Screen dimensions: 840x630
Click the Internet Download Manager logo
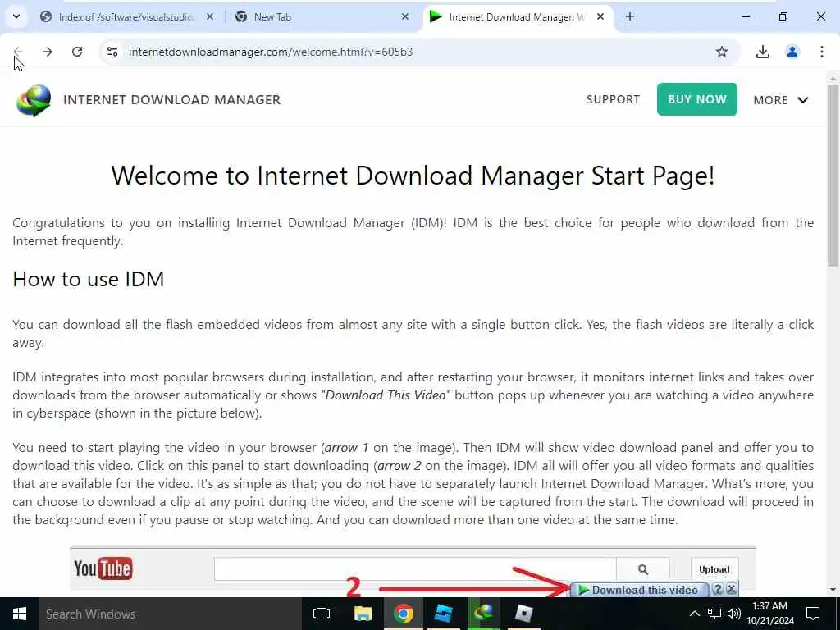click(33, 100)
